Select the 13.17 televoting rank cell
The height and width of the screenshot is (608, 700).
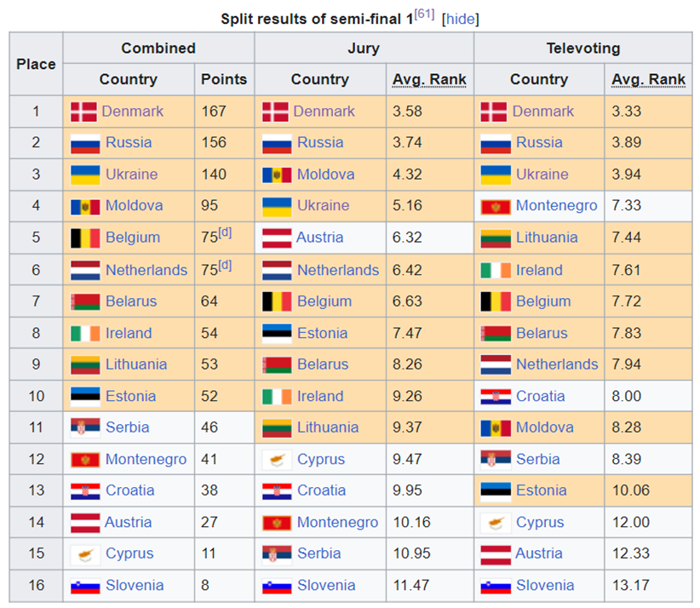648,586
